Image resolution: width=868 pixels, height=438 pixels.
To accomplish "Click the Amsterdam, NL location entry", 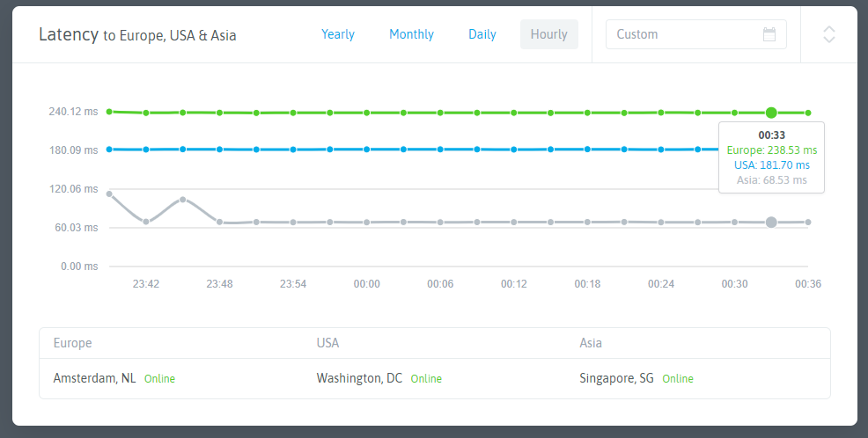I will click(94, 378).
